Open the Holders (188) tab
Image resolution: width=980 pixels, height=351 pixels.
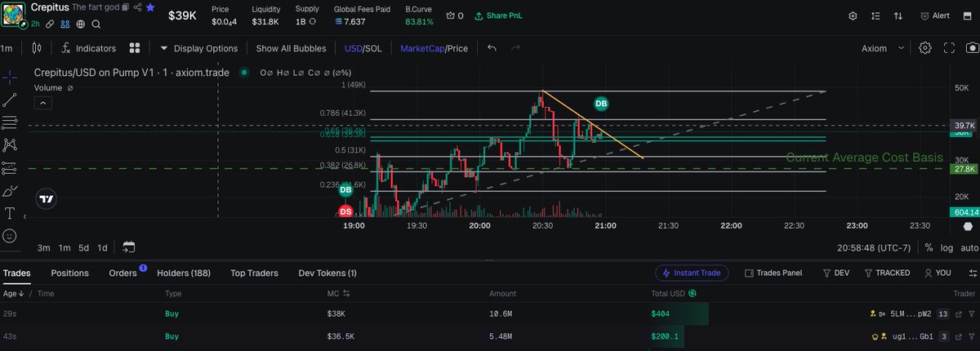click(184, 273)
